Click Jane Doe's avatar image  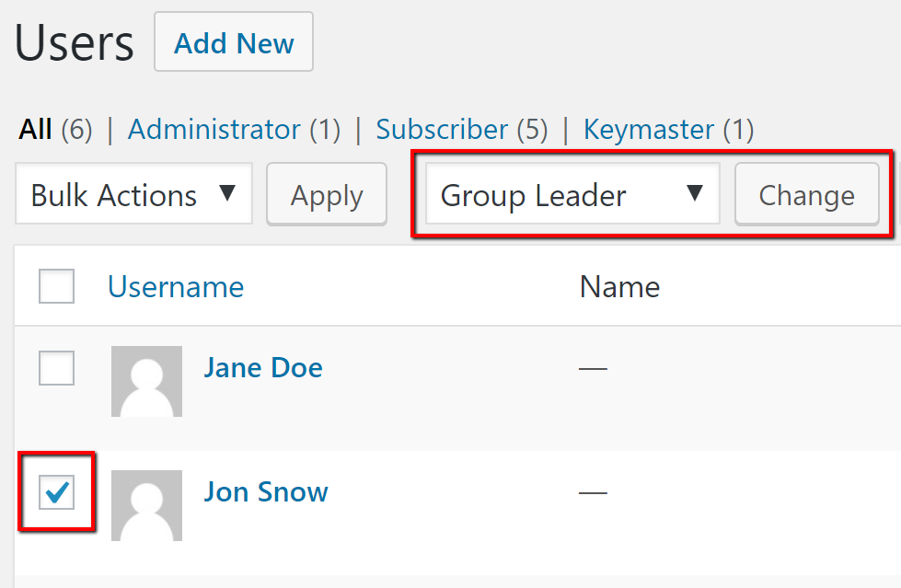pos(146,381)
